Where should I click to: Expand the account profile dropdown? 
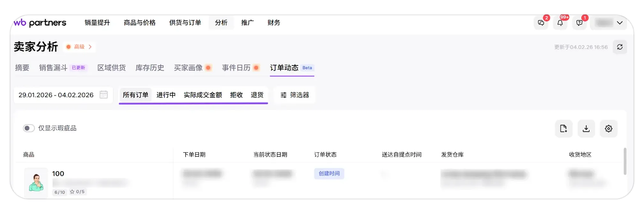tap(619, 23)
